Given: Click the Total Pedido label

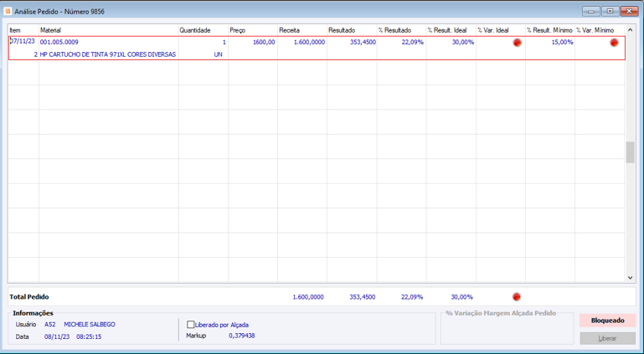Looking at the screenshot, I should tap(29, 297).
